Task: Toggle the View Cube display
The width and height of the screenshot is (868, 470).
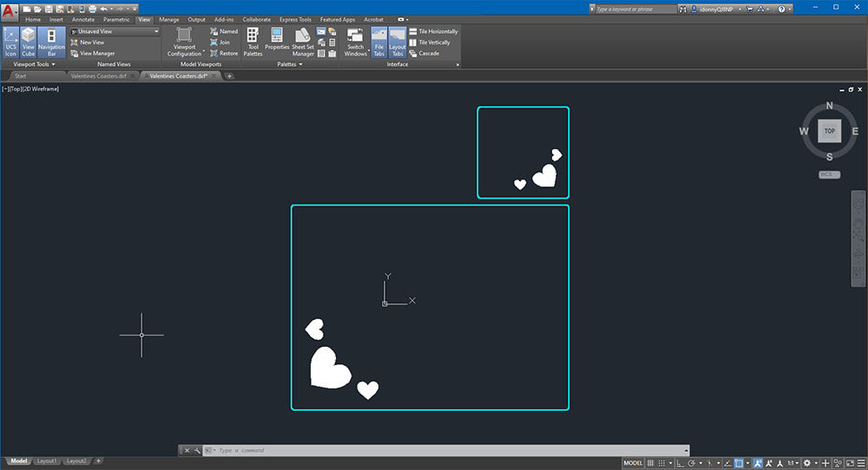Action: [29, 42]
